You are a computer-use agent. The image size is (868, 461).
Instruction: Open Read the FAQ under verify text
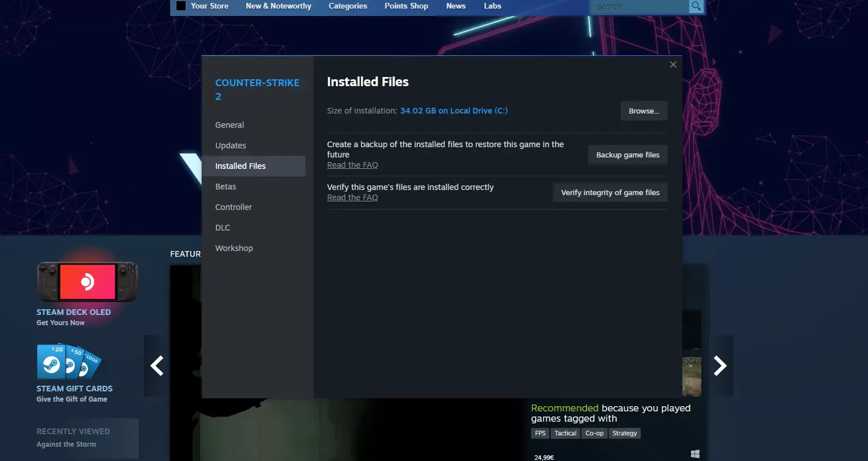point(352,197)
